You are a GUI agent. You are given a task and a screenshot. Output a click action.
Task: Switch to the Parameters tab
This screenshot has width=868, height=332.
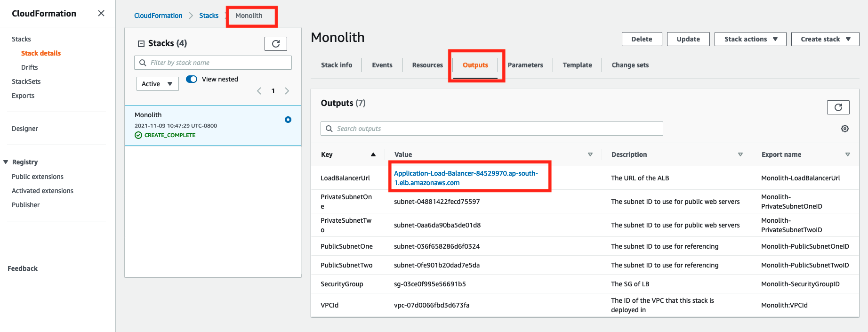[x=525, y=65]
